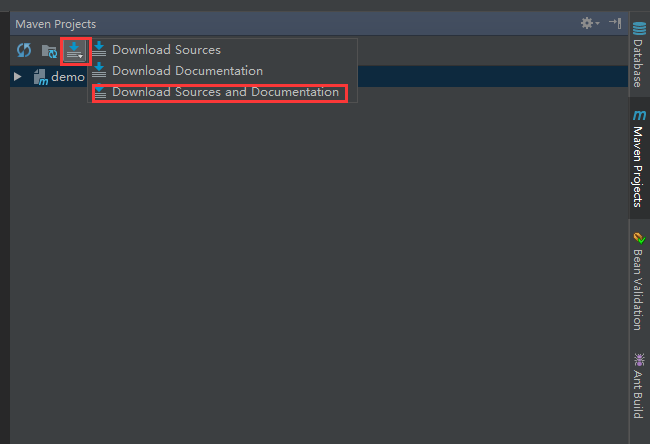Select Download Sources and Documentation

coord(225,92)
